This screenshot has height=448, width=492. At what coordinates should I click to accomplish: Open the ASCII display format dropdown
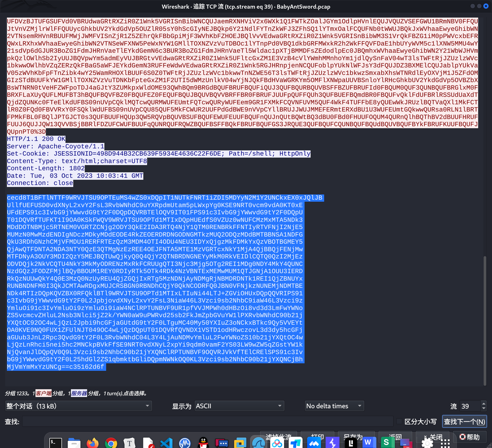tap(239, 406)
